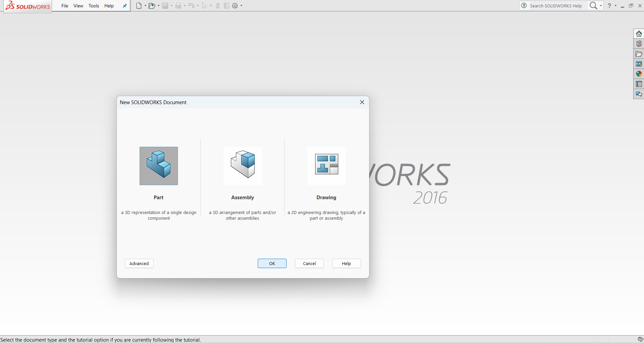The height and width of the screenshot is (343, 644).
Task: Click the Cancel button in dialog
Action: click(x=309, y=263)
